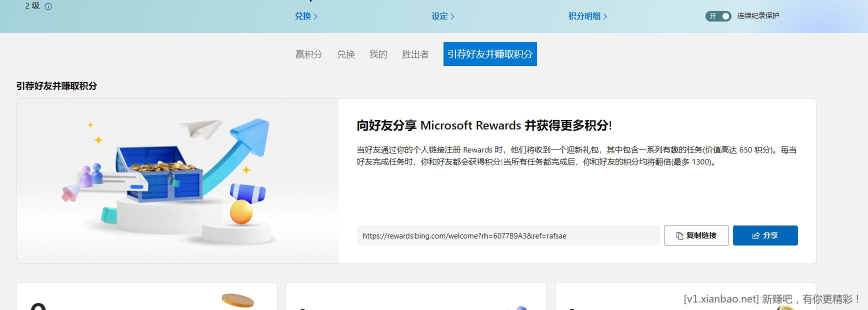
Task: Click the 连续纪录保护 label text
Action: point(758,16)
